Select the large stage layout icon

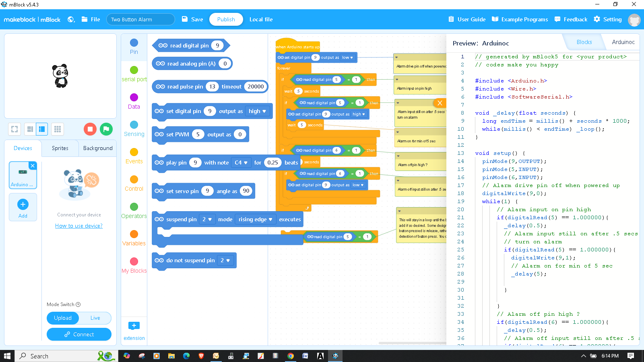[x=42, y=129]
